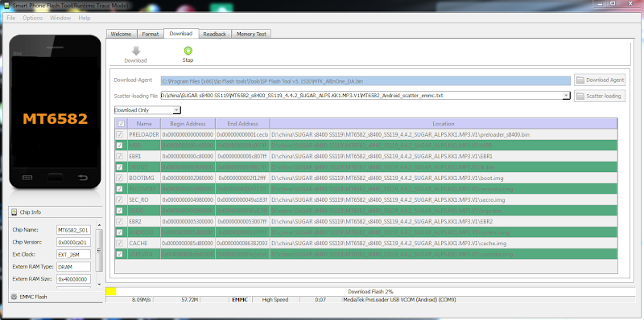This screenshot has height=320, width=644.
Task: Open the File menu
Action: [x=10, y=18]
